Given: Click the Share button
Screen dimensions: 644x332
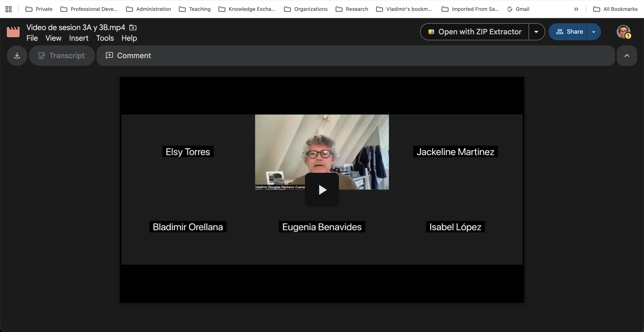Looking at the screenshot, I should coord(569,32).
